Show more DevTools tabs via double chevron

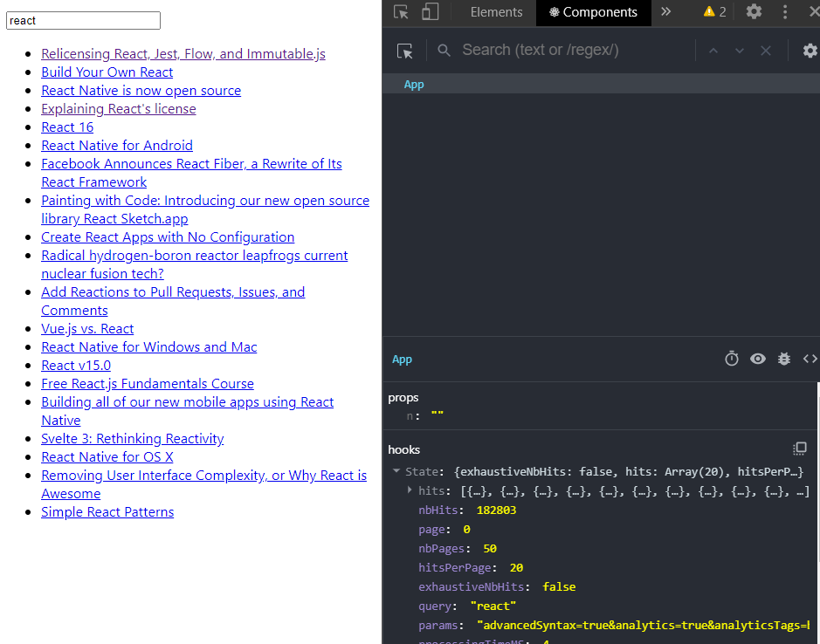665,12
